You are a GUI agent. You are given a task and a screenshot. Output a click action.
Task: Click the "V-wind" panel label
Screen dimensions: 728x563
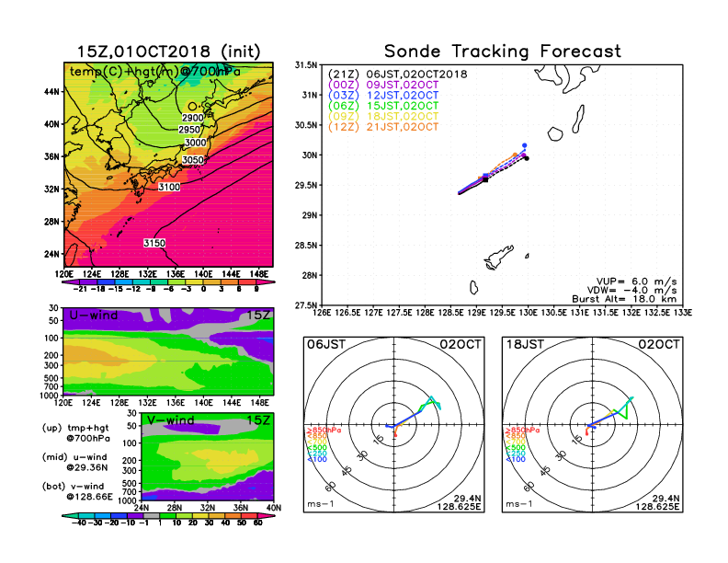170,420
